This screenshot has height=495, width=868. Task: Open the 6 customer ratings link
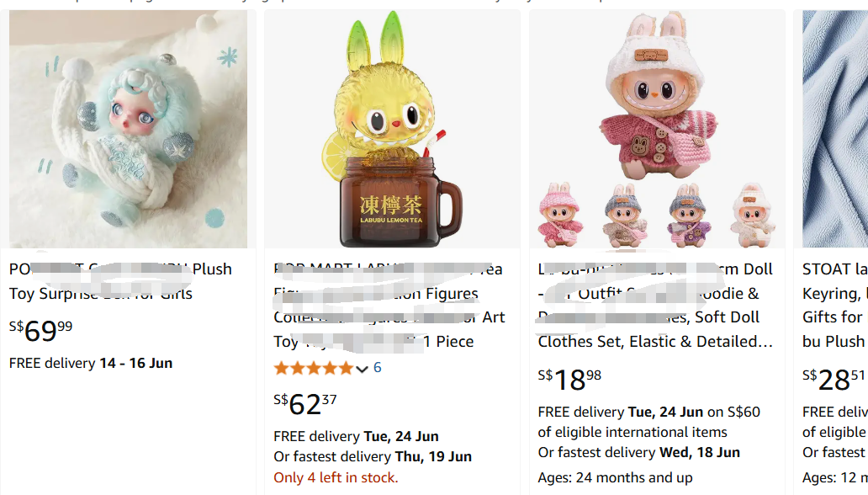(378, 368)
